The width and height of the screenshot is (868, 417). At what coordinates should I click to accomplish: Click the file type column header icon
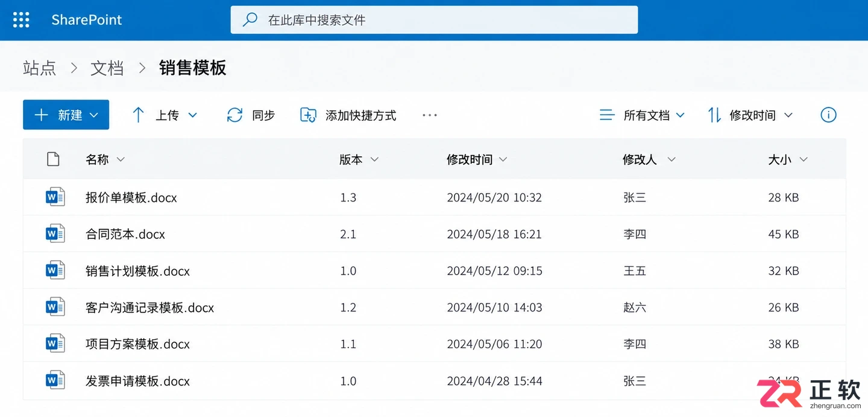(53, 159)
